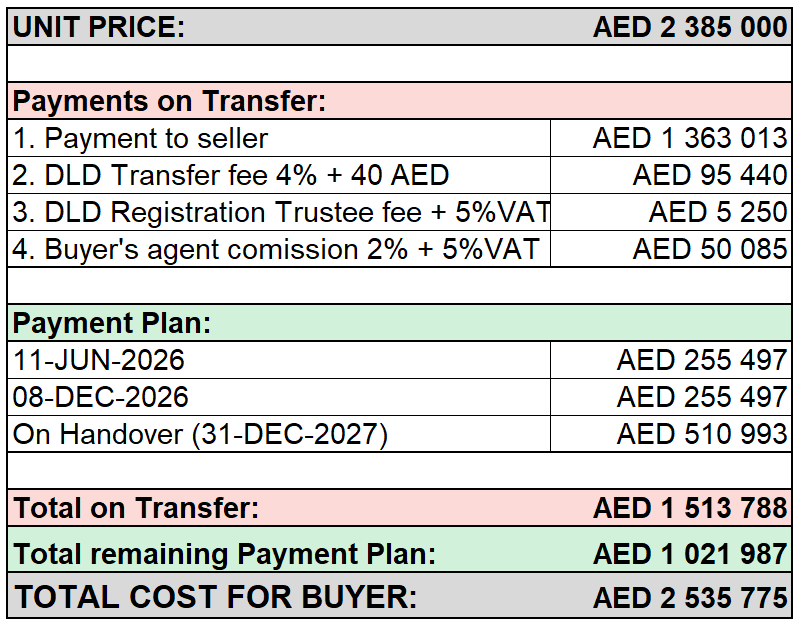Click the AED 2 385 000 unit price value
This screenshot has height=623, width=798.
(x=690, y=26)
